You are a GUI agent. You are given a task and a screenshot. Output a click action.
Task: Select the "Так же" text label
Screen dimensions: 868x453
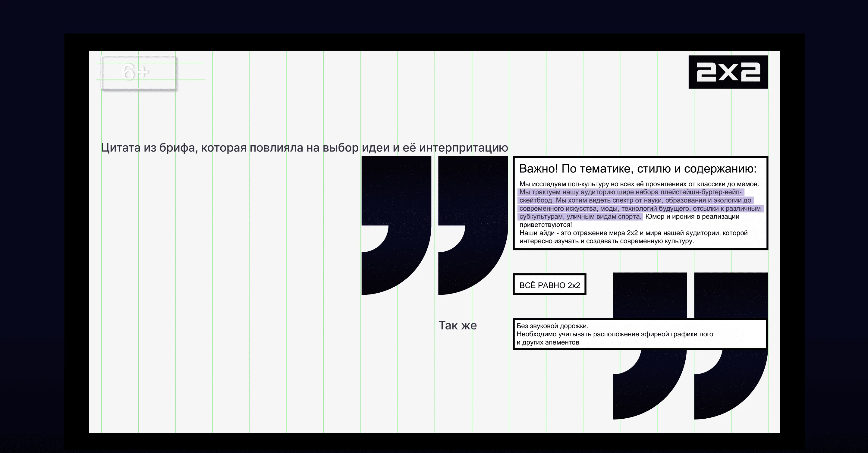click(457, 326)
